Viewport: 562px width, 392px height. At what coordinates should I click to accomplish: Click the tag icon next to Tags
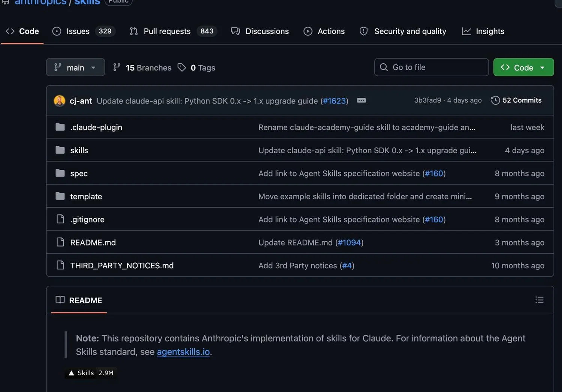pos(182,67)
